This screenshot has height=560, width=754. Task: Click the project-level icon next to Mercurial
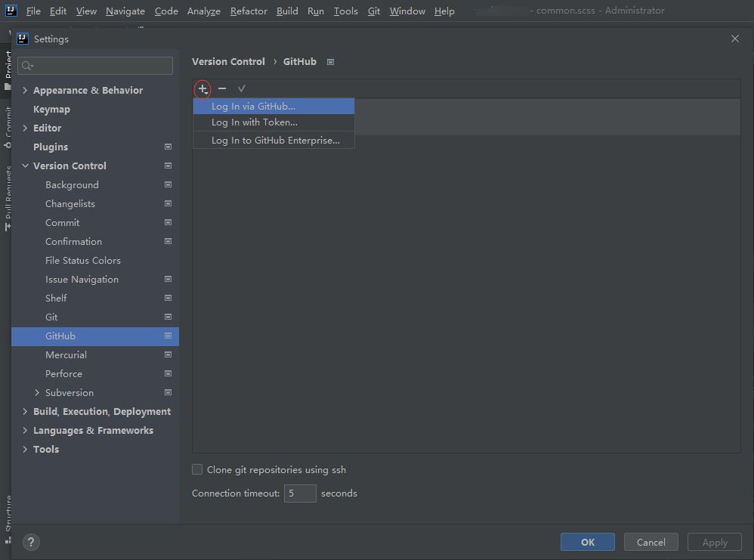click(x=168, y=354)
